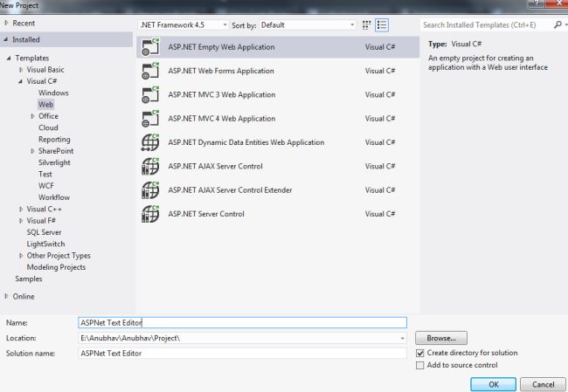The image size is (568, 392).
Task: Select the SQL Server tree item
Action: tap(44, 232)
